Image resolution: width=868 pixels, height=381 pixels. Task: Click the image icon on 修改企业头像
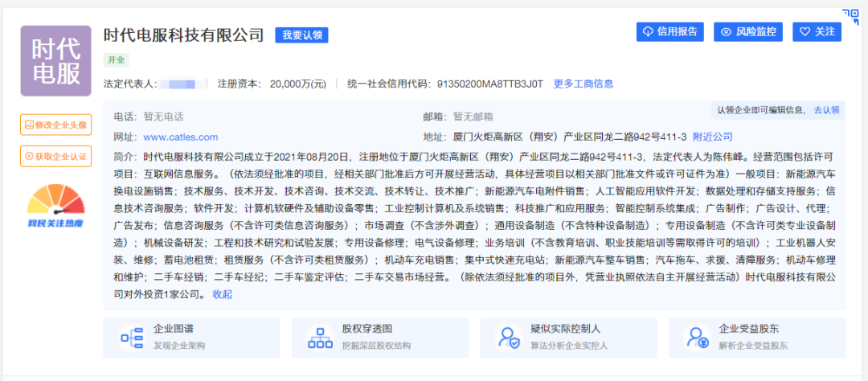[x=29, y=125]
